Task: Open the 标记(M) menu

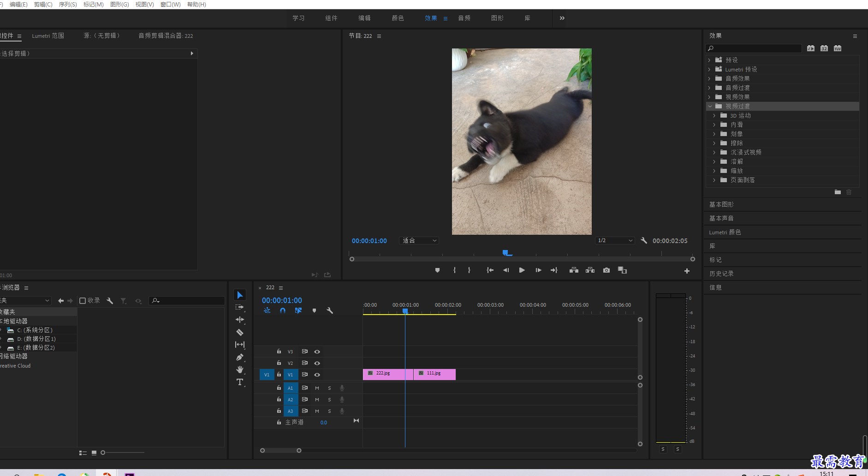Action: coord(93,4)
